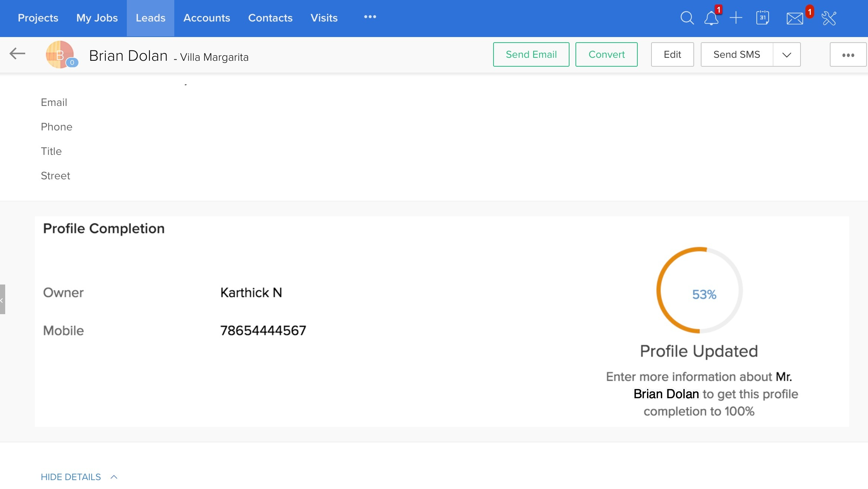Expand the left sidebar handle
Image resolution: width=868 pixels, height=489 pixels.
(2, 299)
